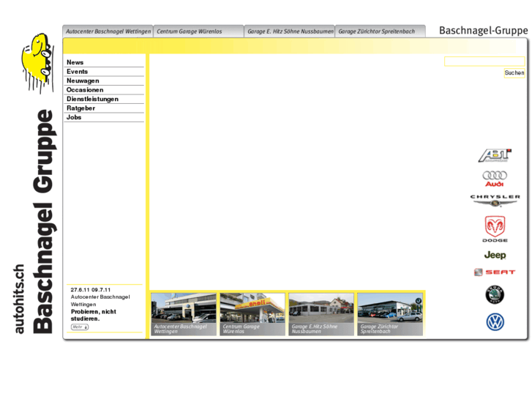Screen dimensions: 532x399
Task: Open Garage Zürichtor Spreitenbach photo
Action: 390,315
